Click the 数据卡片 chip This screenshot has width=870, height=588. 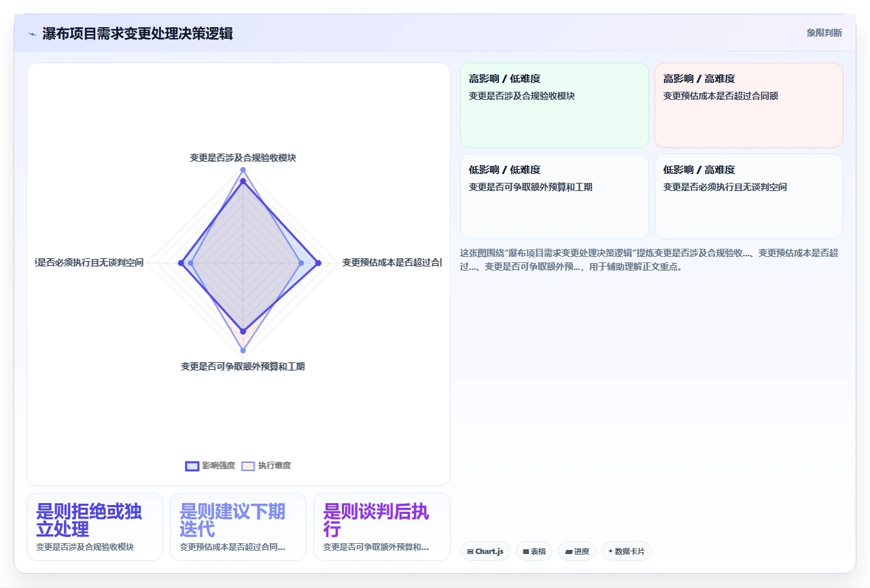pyautogui.click(x=627, y=551)
